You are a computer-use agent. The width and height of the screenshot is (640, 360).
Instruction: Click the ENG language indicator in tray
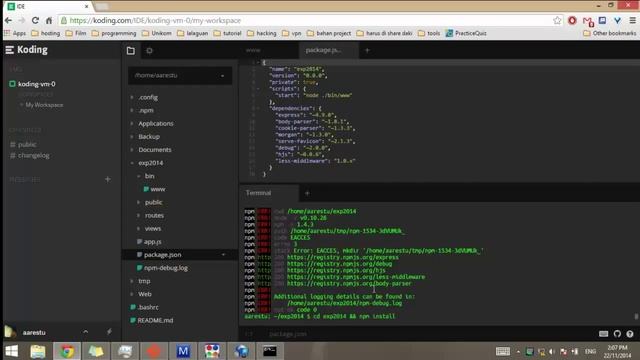pos(590,351)
